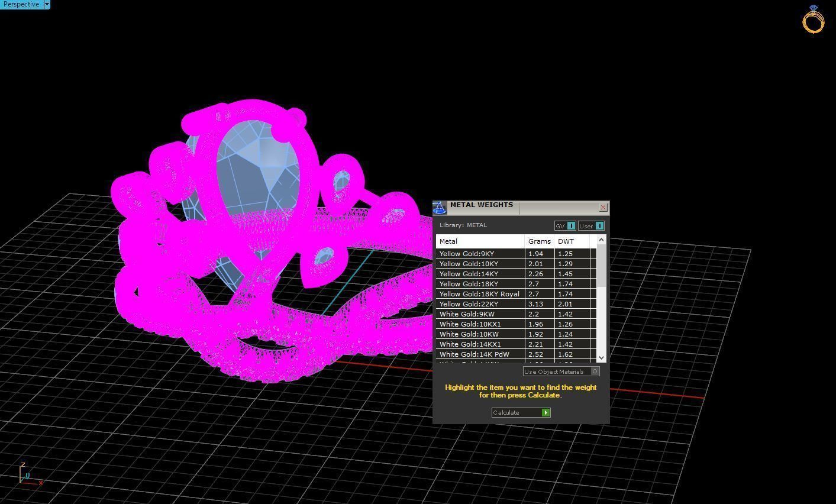Viewport: 836px width, 504px height.
Task: Click the 1.45 DWT value
Action: pyautogui.click(x=565, y=274)
